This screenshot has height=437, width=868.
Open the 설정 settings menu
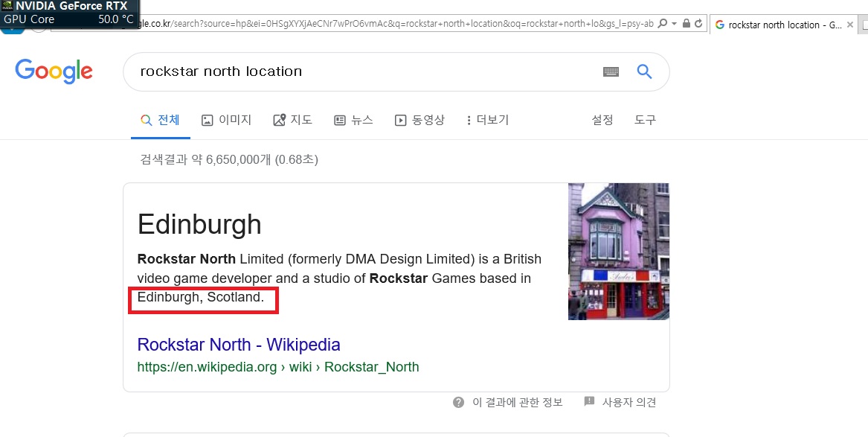(x=602, y=120)
